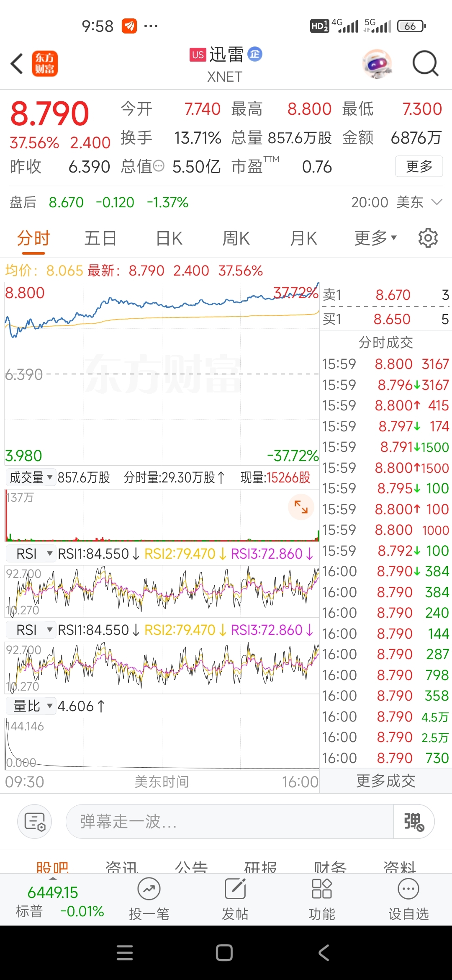Open the bullet-comment list settings icon
The width and height of the screenshot is (452, 980).
tap(34, 821)
